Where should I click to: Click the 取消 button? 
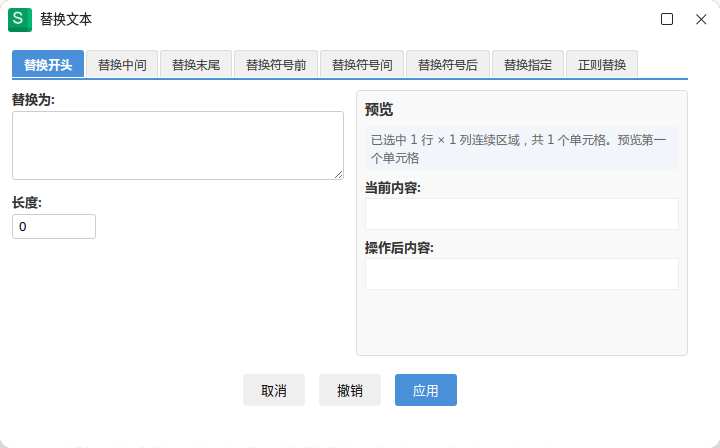point(274,390)
